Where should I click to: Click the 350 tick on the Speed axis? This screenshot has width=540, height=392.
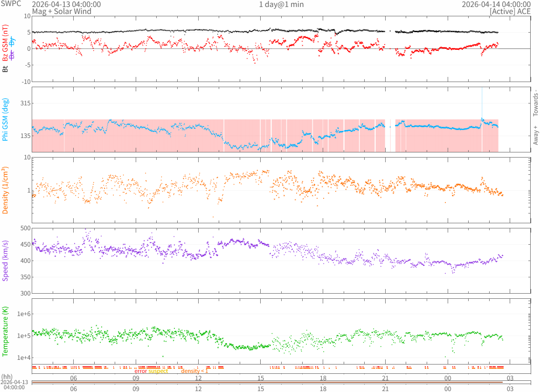pos(26,277)
